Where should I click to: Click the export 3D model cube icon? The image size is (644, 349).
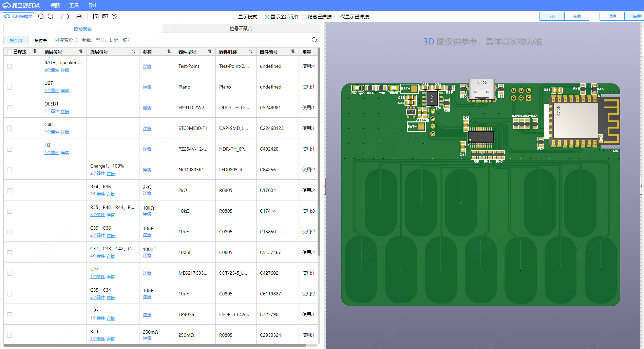[115, 16]
